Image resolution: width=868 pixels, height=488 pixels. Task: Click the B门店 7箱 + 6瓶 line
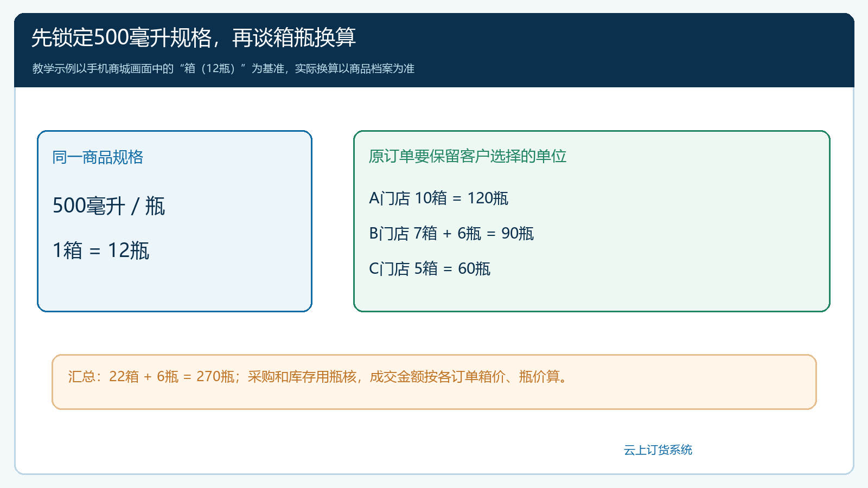451,234
